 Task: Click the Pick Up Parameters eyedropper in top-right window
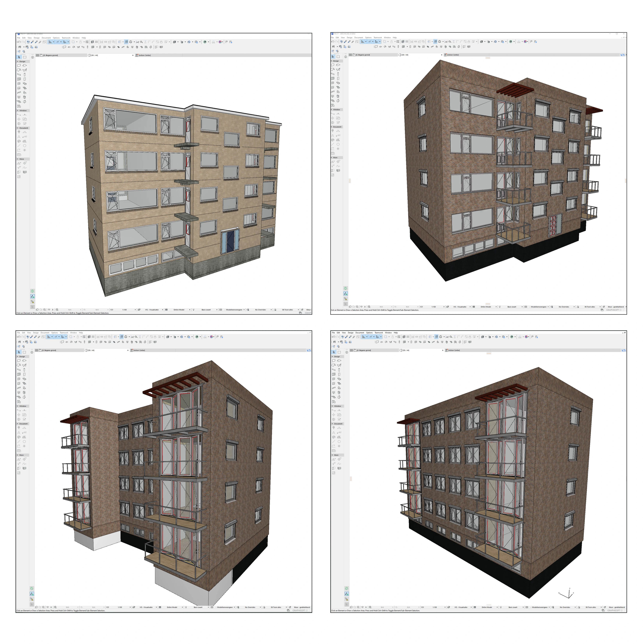(346, 42)
